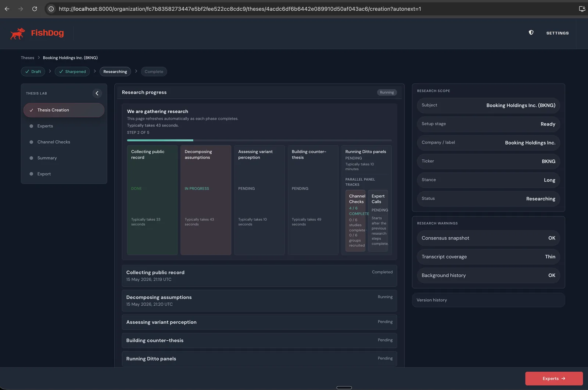Viewport: 588px width, 390px height.
Task: Go back in browser history
Action: pos(7,9)
